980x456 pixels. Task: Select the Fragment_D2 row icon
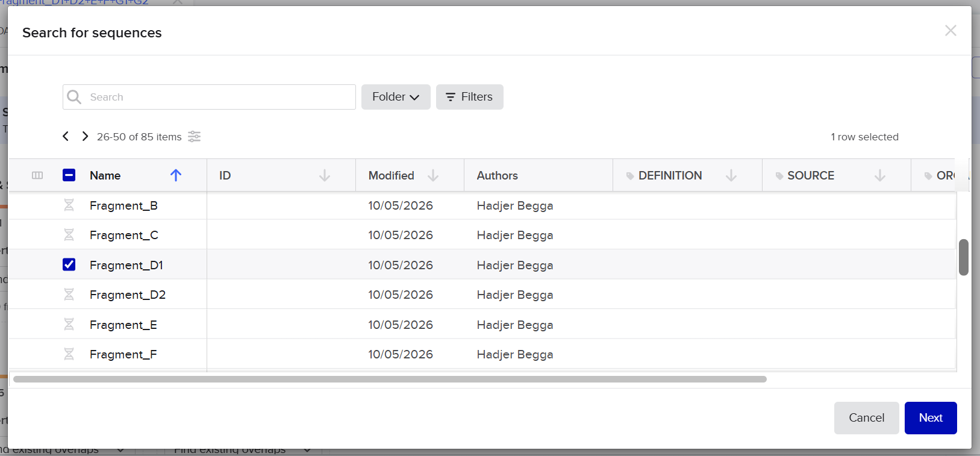pyautogui.click(x=69, y=295)
